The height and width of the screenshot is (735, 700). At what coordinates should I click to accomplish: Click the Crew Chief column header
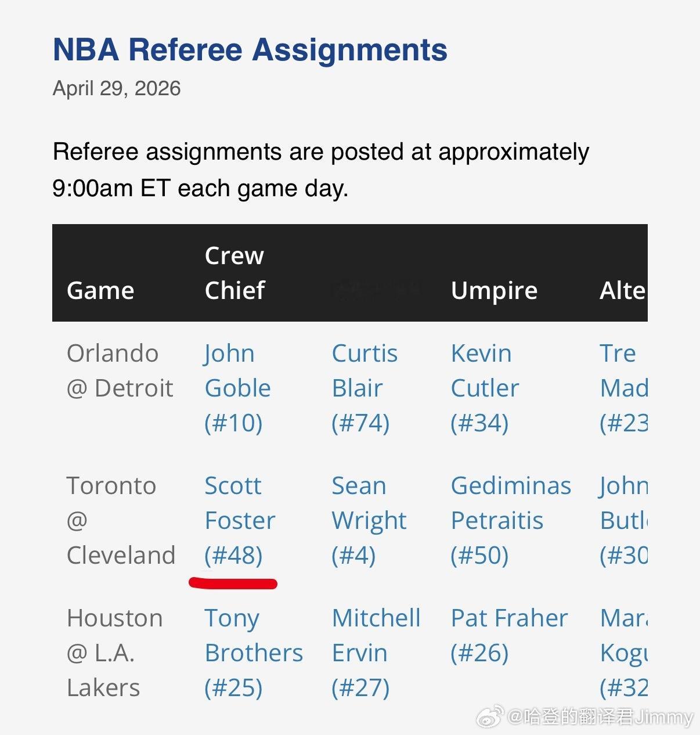coord(235,273)
